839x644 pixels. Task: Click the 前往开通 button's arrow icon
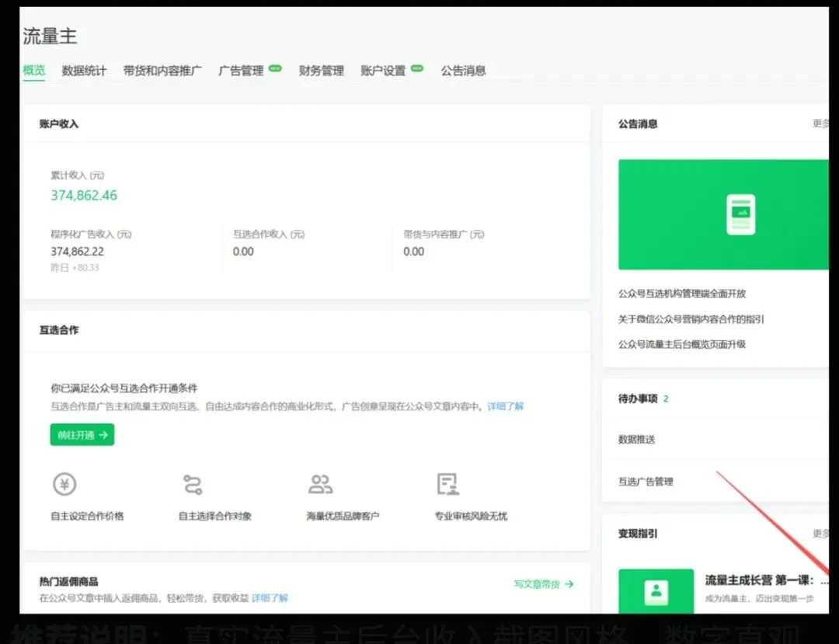pyautogui.click(x=103, y=435)
